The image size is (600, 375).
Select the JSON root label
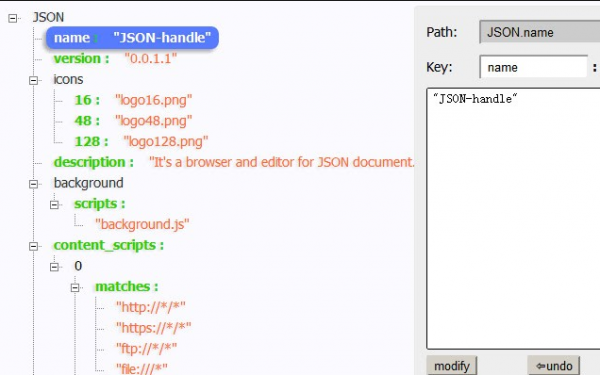click(48, 17)
